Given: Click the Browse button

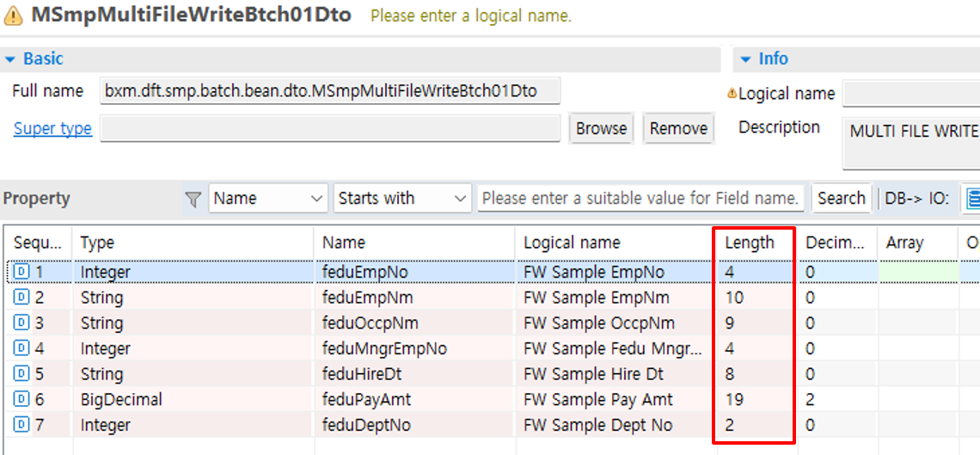Looking at the screenshot, I should pos(601,129).
